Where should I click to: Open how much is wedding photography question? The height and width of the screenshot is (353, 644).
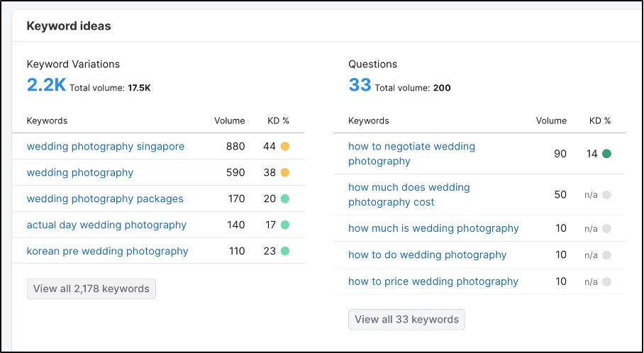pyautogui.click(x=433, y=229)
